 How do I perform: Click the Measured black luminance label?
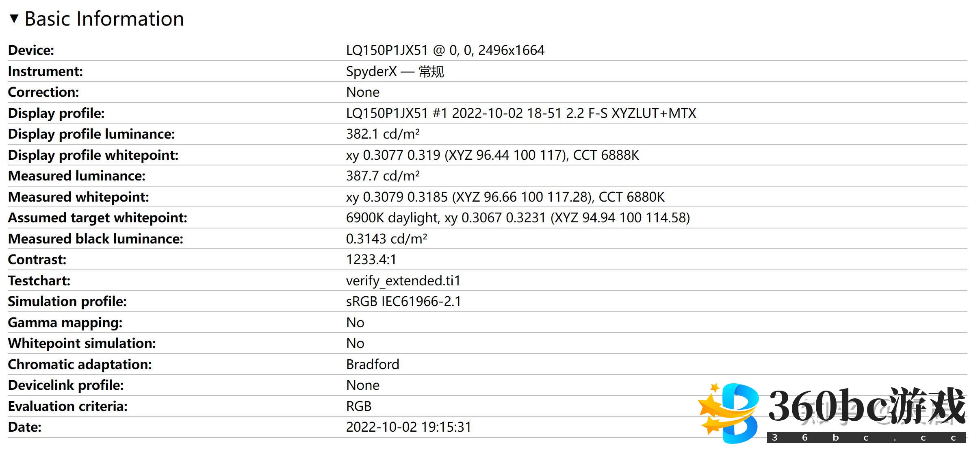coord(95,239)
